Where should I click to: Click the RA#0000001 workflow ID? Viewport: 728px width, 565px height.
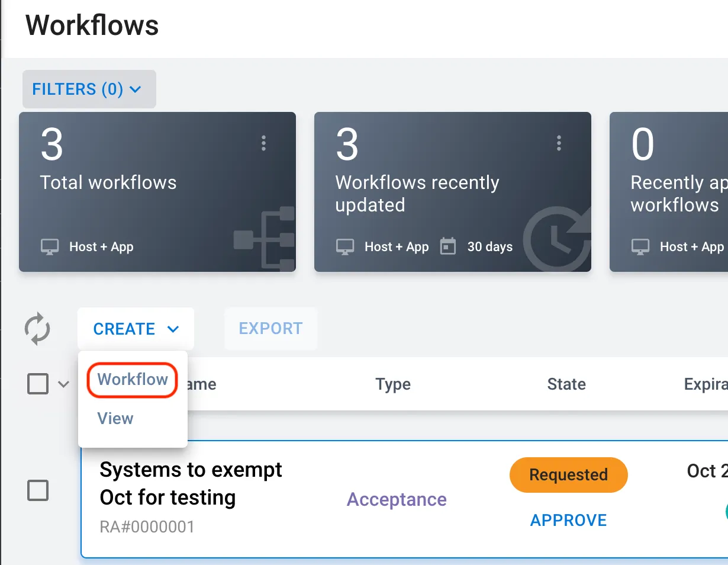[x=147, y=527]
